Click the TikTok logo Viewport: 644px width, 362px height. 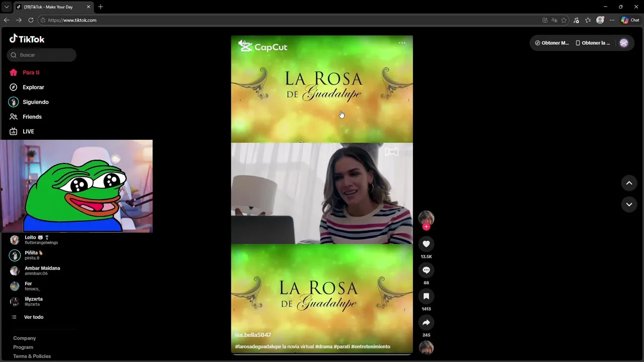click(27, 39)
